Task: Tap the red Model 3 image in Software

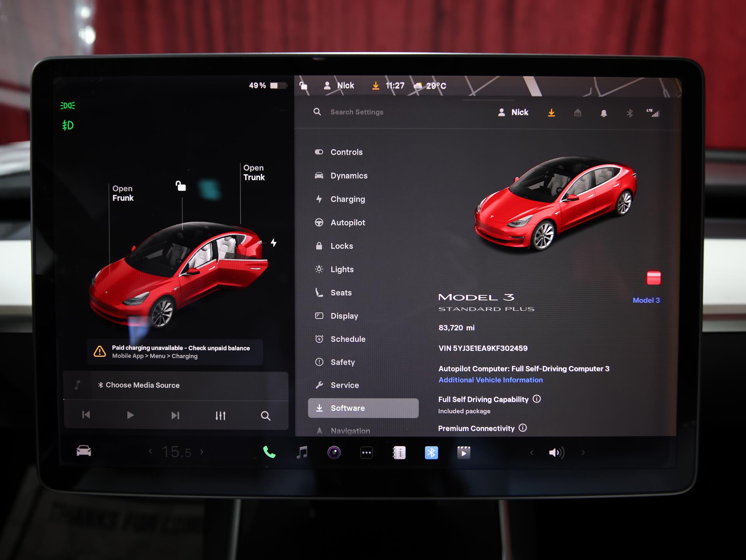Action: (x=556, y=203)
